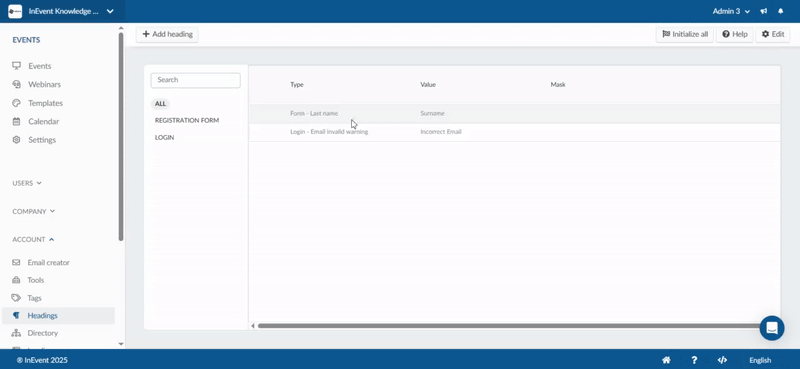Click the Initialize all button

point(685,34)
